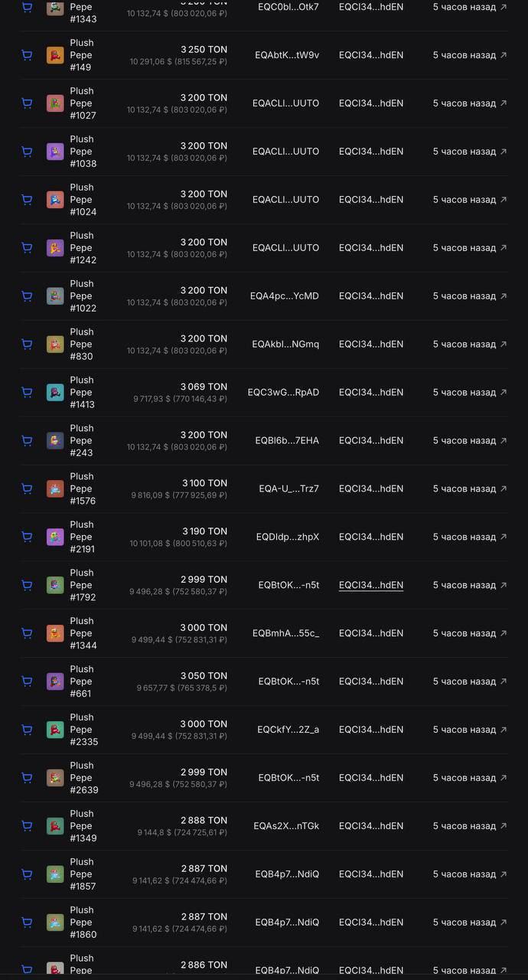Open external arrow for Plush Pepe #1349 row
The width and height of the screenshot is (528, 980).
(504, 827)
